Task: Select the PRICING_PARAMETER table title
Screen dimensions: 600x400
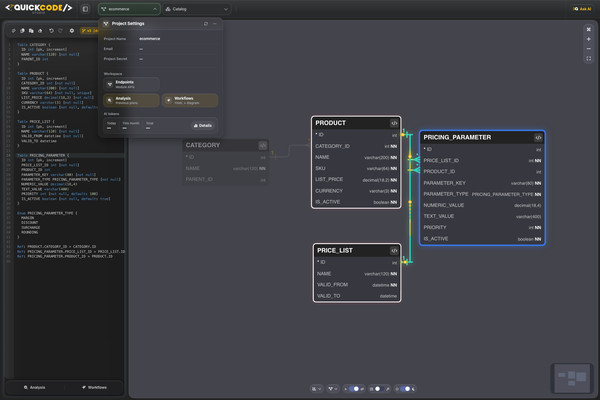Action: (x=457, y=137)
